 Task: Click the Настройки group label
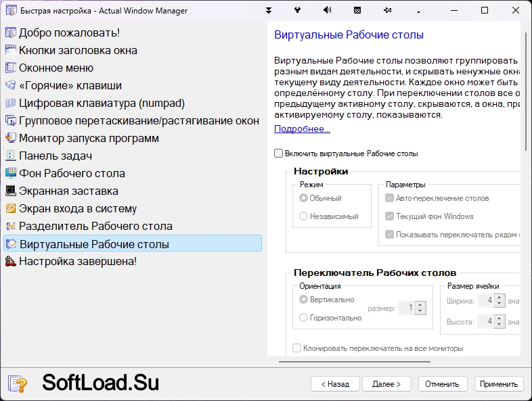[x=321, y=171]
